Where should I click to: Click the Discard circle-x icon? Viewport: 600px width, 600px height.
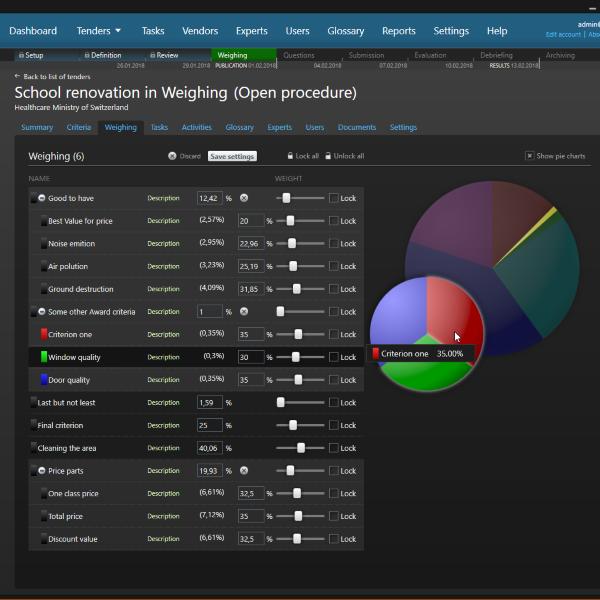172,157
